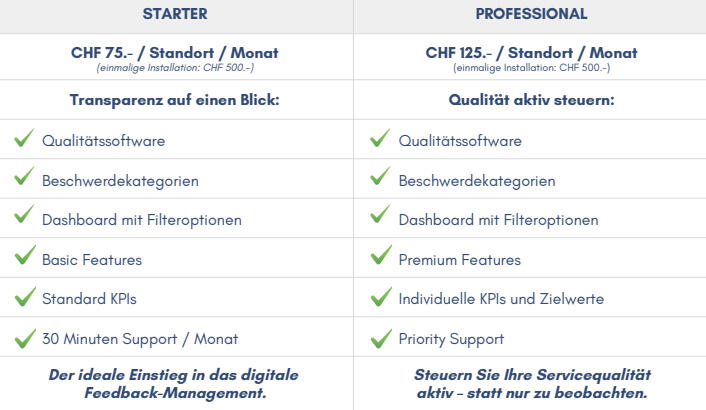Select the STARTER plan header
Image resolution: width=706 pixels, height=410 pixels.
pyautogui.click(x=175, y=14)
